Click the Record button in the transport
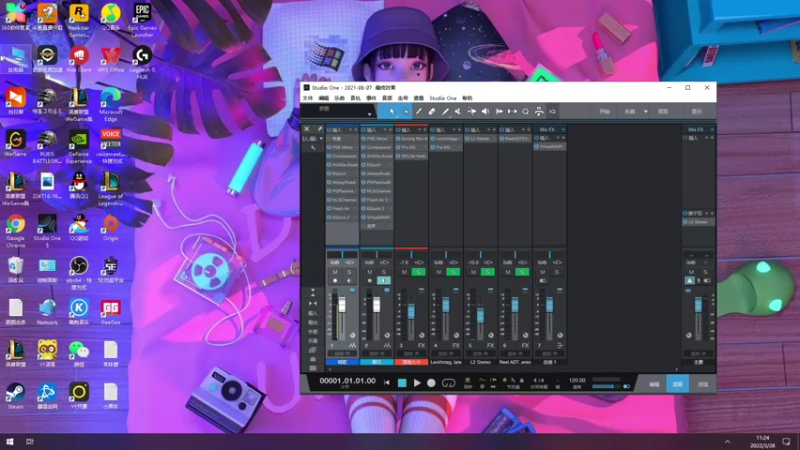The image size is (800, 450). pos(431,383)
